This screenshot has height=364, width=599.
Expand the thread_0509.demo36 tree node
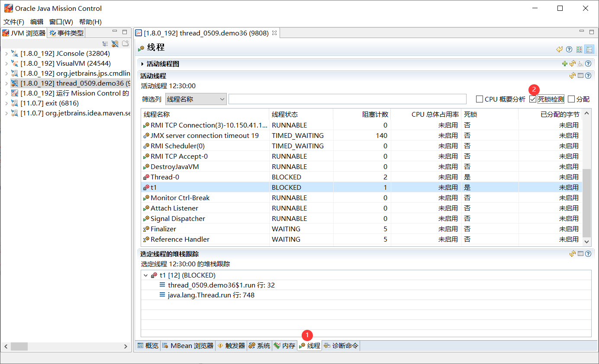pos(6,83)
